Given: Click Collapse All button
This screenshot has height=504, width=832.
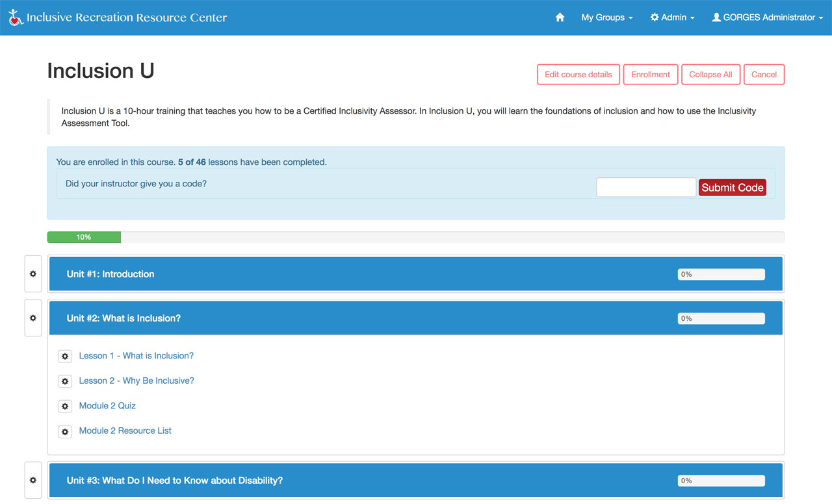Looking at the screenshot, I should (x=710, y=74).
